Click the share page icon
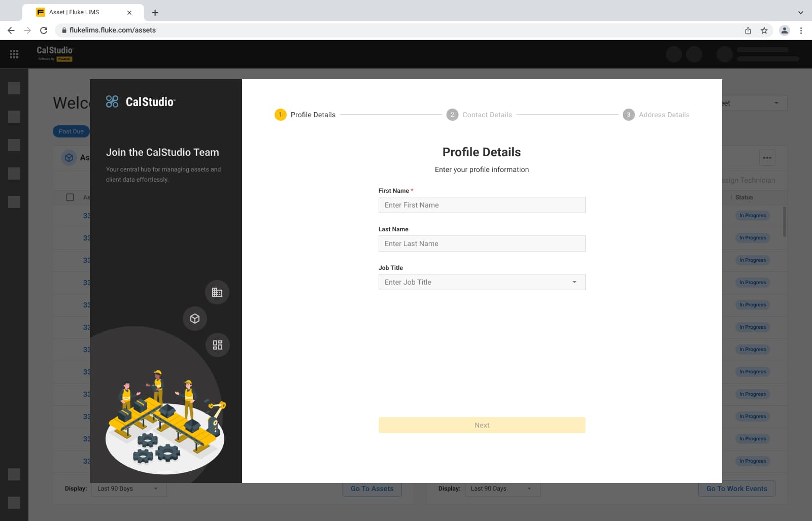 pyautogui.click(x=748, y=30)
